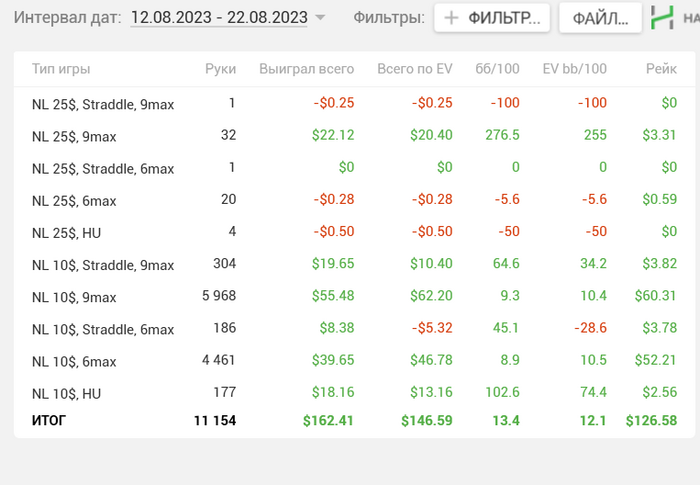
Task: Select the NL 25$, Straddle, 9max row
Action: pyautogui.click(x=103, y=104)
